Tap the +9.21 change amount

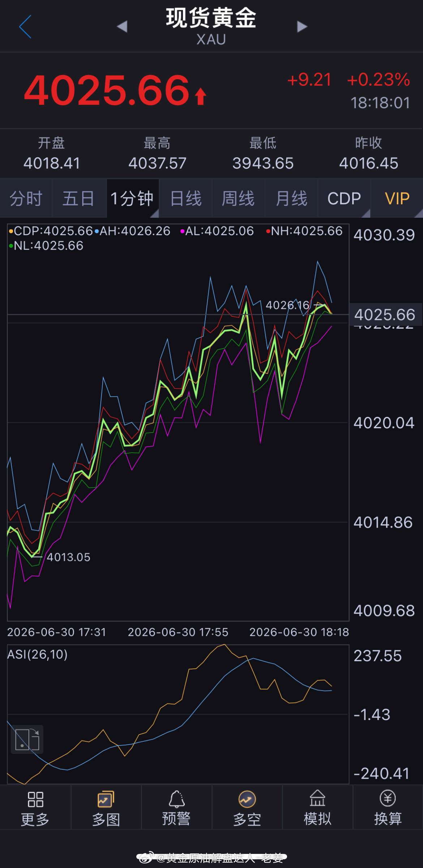pyautogui.click(x=309, y=80)
